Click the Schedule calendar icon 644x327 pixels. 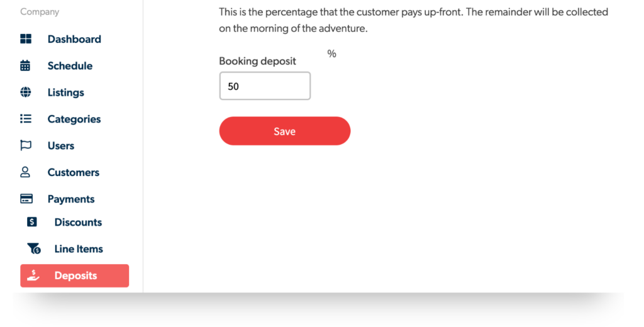[x=25, y=65]
